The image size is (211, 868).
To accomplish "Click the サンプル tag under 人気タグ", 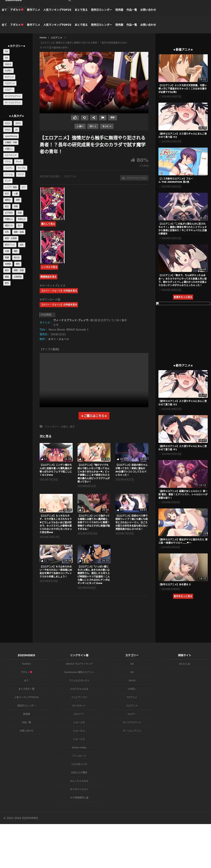I will [x=21, y=168].
